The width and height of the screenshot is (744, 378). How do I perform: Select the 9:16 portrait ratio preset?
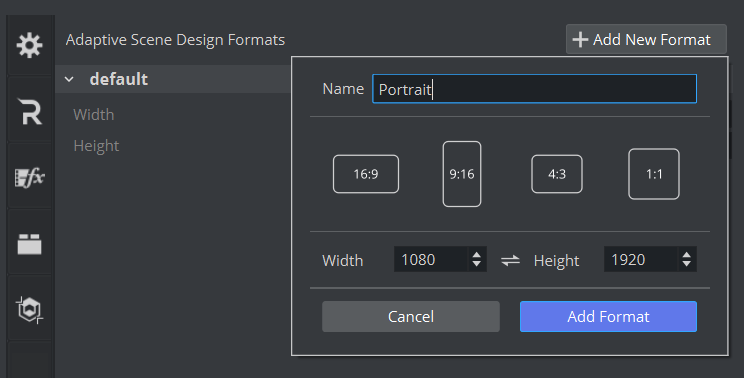462,174
